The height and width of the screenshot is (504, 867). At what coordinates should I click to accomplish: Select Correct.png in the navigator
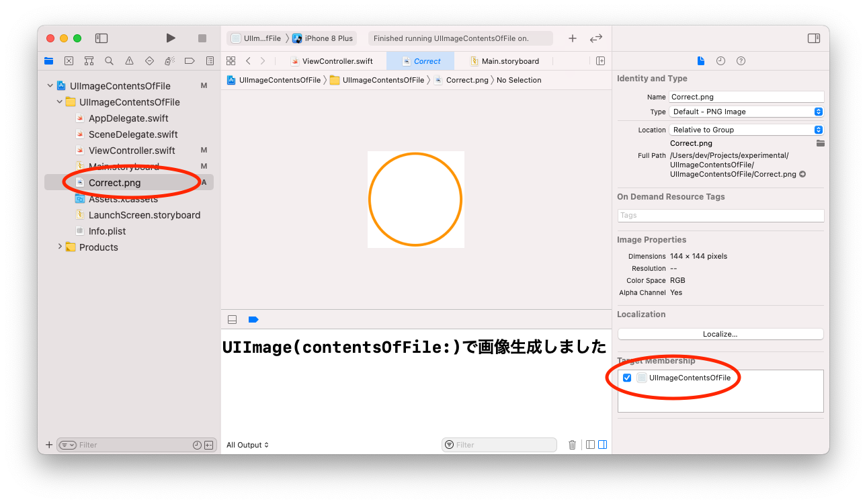[128, 183]
